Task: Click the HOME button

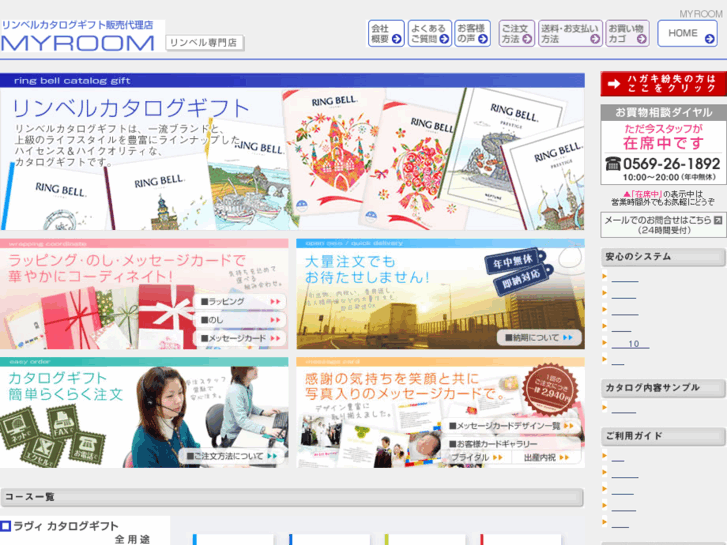Action: pyautogui.click(x=688, y=33)
